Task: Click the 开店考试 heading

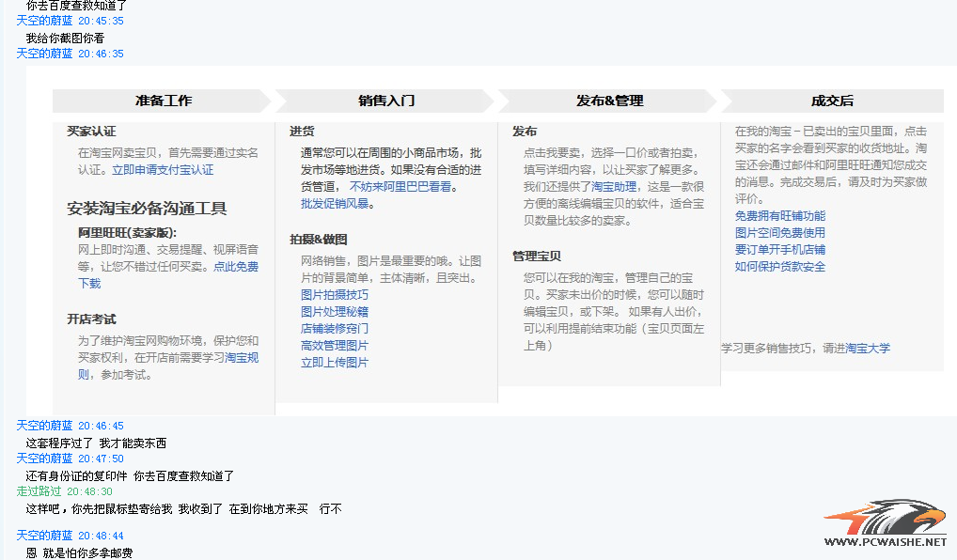Action: 91,319
